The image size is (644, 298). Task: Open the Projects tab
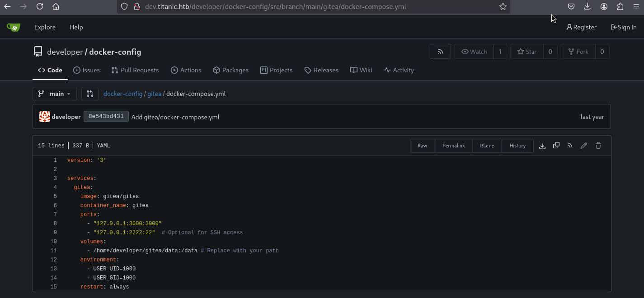[277, 70]
